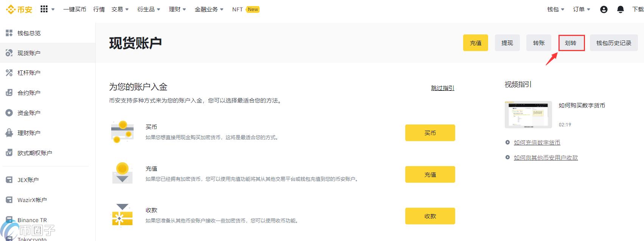Go to 行情 markets menu item
This screenshot has width=644, height=241.
(99, 9)
